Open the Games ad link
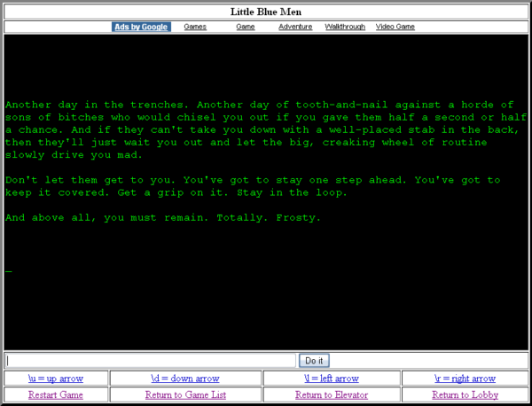Image resolution: width=532 pixels, height=406 pixels. (195, 27)
